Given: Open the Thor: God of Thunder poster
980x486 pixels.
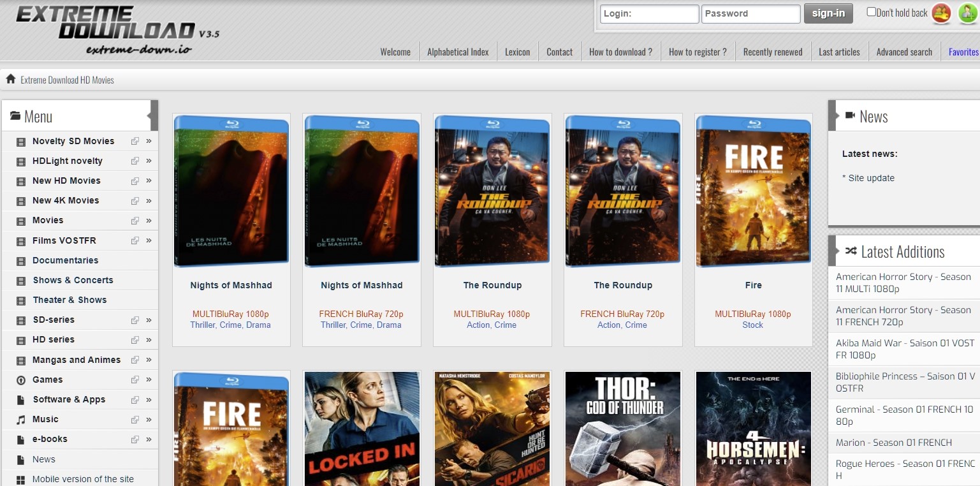Looking at the screenshot, I should pyautogui.click(x=623, y=429).
